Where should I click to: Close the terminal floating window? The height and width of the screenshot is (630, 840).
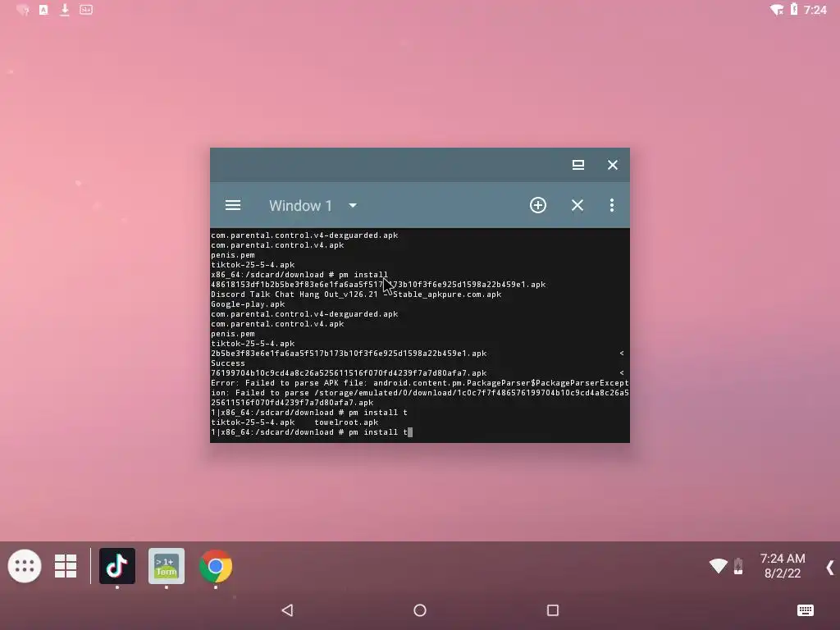point(612,164)
